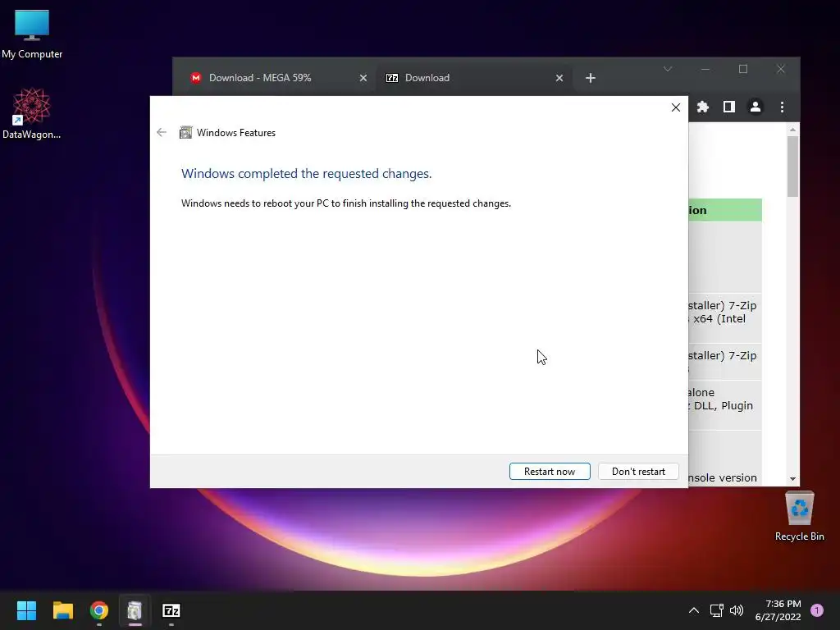Open the Windows Start menu

tap(26, 610)
